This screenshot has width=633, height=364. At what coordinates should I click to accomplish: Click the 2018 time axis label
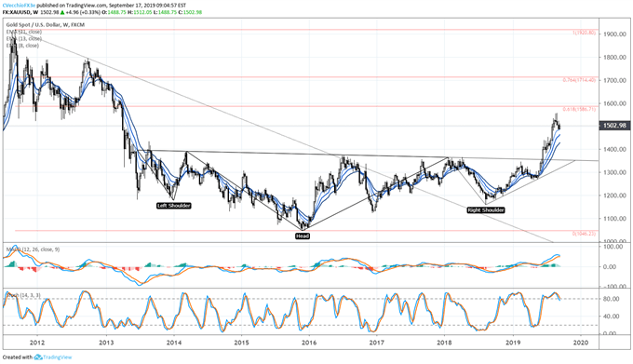point(444,343)
